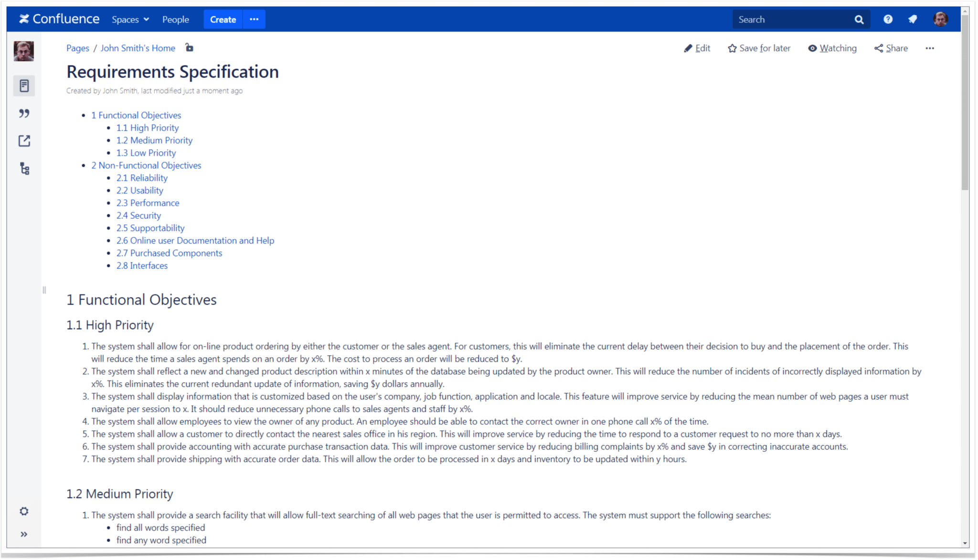Expand the top-right more actions menu

click(x=929, y=48)
